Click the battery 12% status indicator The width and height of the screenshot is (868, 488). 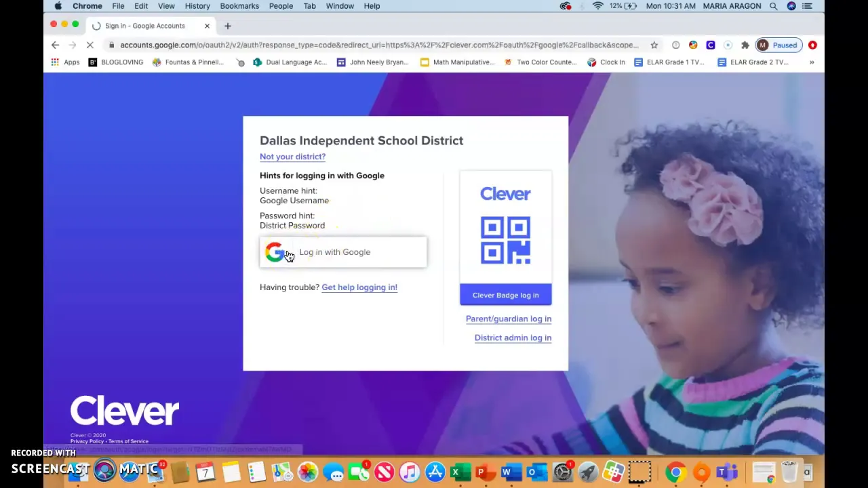[622, 6]
